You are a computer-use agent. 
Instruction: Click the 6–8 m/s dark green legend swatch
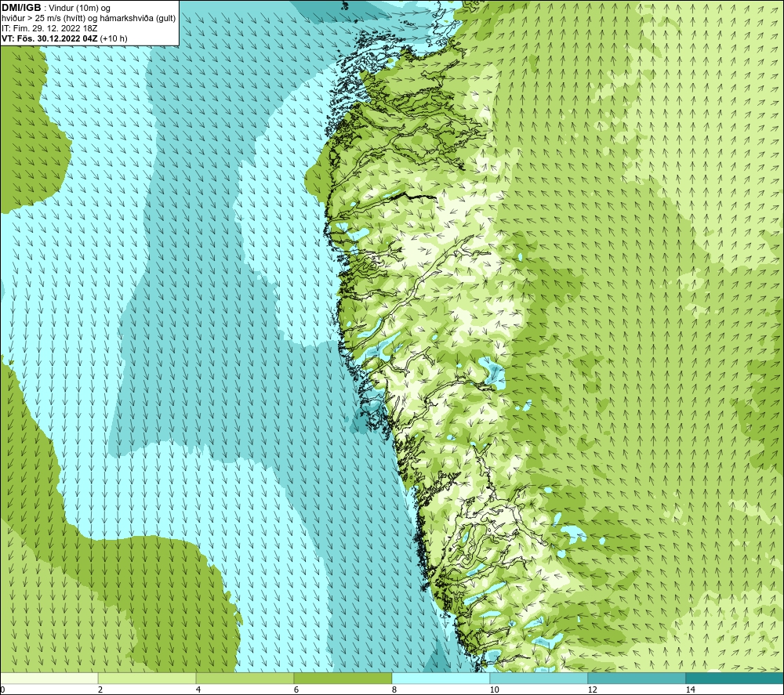tap(343, 679)
